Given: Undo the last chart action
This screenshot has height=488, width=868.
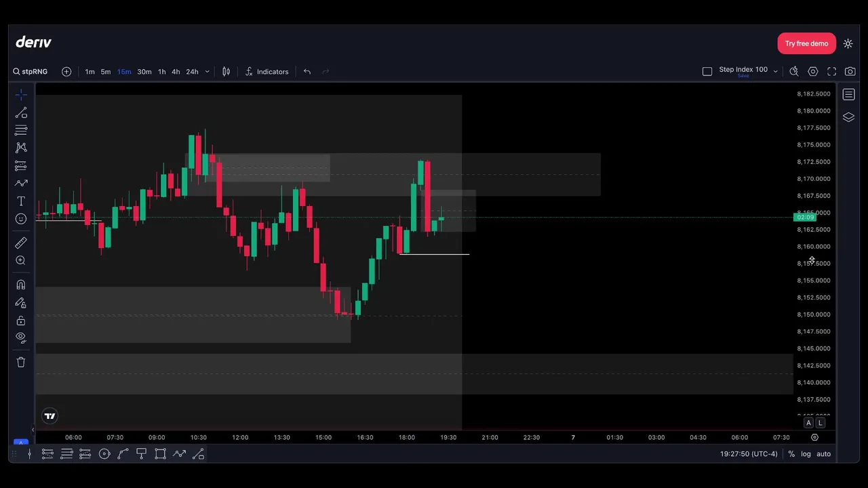Looking at the screenshot, I should point(307,72).
